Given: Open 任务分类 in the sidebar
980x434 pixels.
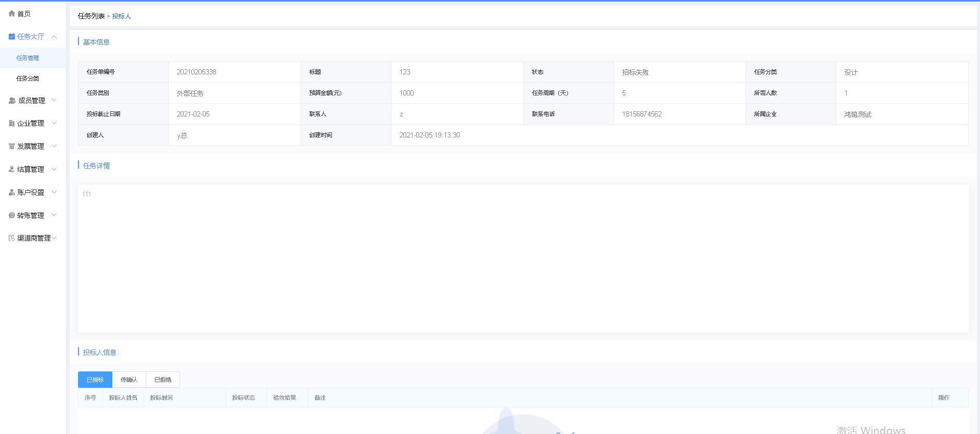Looking at the screenshot, I should (28, 78).
